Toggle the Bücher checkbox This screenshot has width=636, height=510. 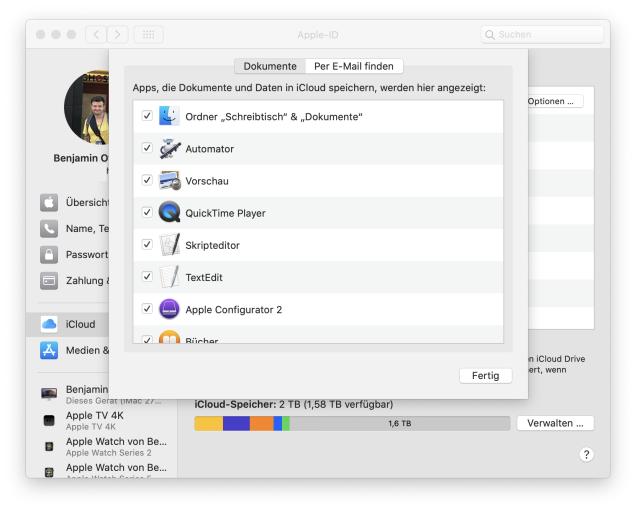[x=147, y=339]
